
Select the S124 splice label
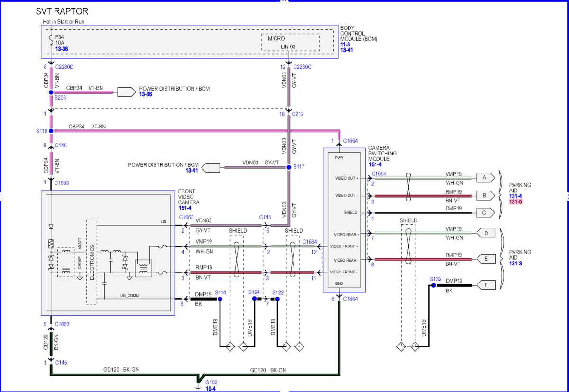(255, 292)
